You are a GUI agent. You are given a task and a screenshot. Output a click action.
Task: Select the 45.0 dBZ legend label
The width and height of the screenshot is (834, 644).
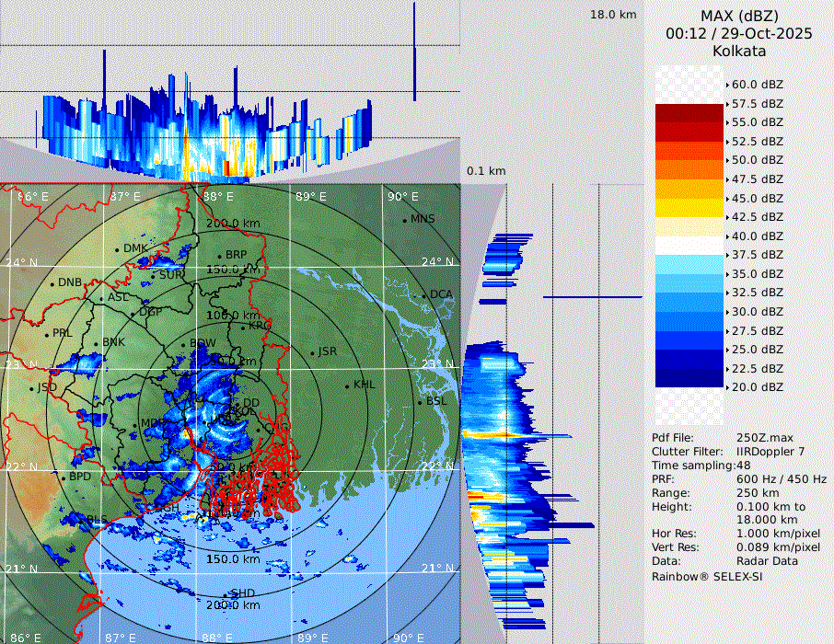(x=757, y=198)
